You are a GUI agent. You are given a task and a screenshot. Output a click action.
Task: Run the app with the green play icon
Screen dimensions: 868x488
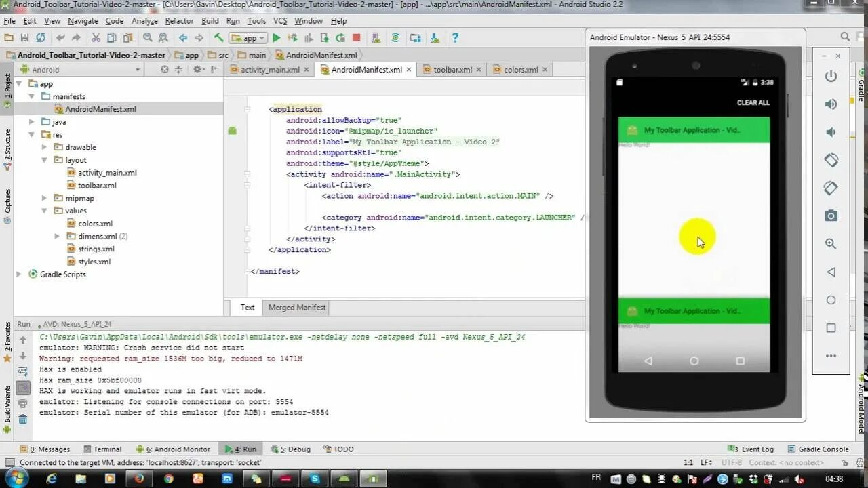click(x=276, y=38)
